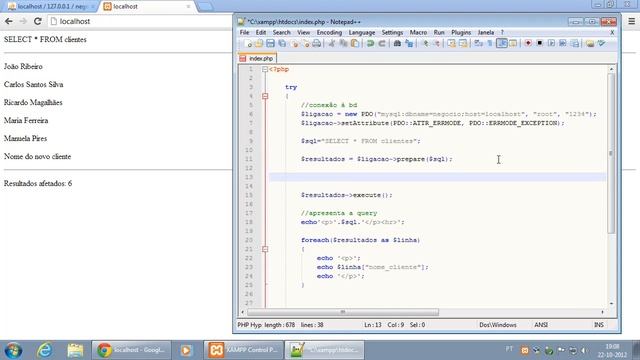Click the Replace toolbar icon
This screenshot has height=360, width=640.
409,43
